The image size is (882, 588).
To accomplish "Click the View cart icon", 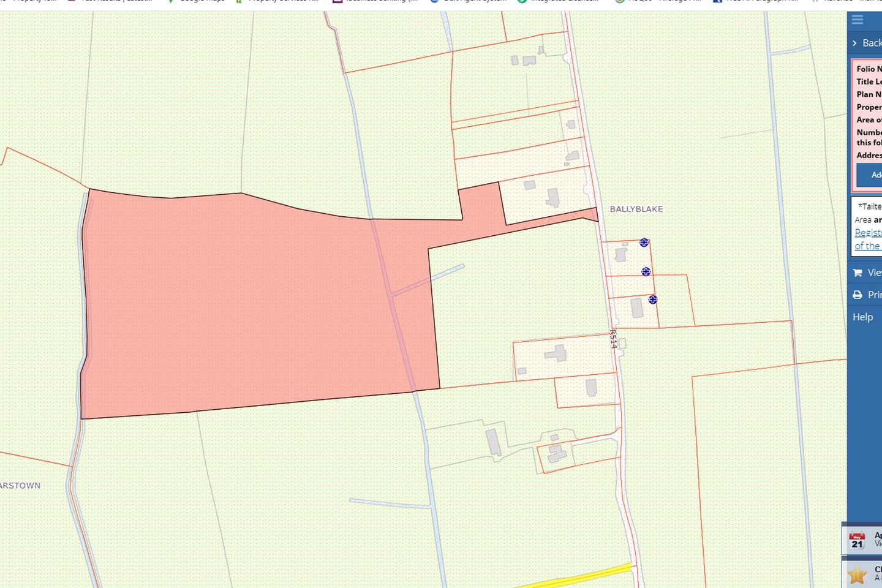I will pyautogui.click(x=857, y=273).
